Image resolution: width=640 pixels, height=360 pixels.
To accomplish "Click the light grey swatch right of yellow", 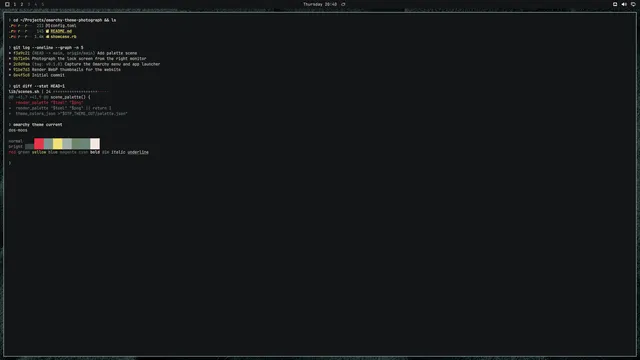I will tap(67, 144).
